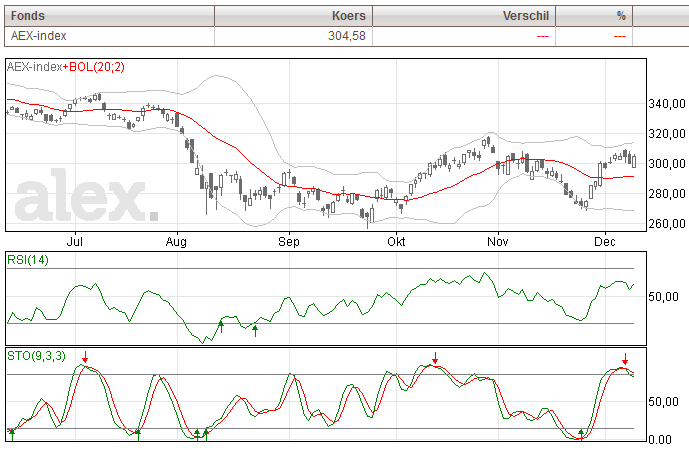
Task: Click the Sep month label
Action: [x=289, y=242]
